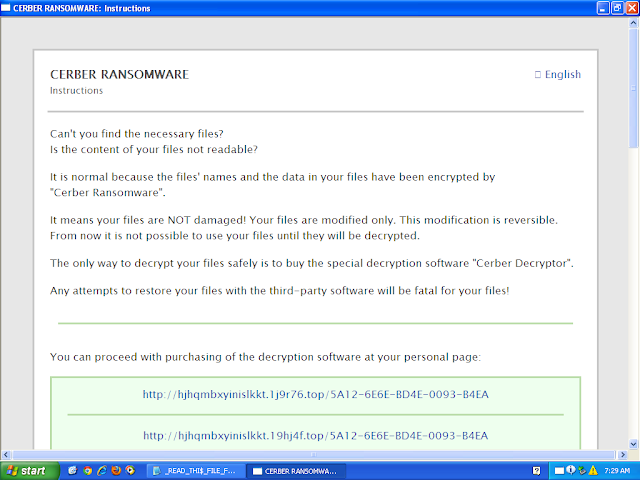Click the horizontal scrollbar left arrow

[x=6, y=454]
